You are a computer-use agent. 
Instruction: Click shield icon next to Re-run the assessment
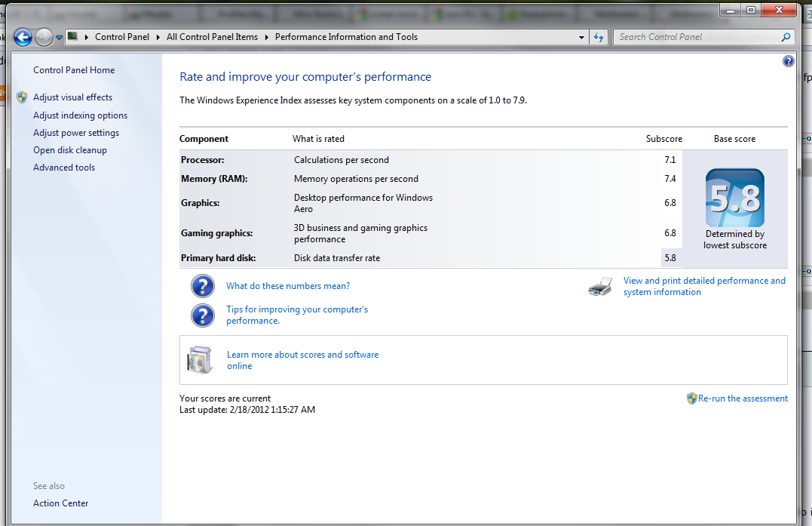tap(692, 398)
